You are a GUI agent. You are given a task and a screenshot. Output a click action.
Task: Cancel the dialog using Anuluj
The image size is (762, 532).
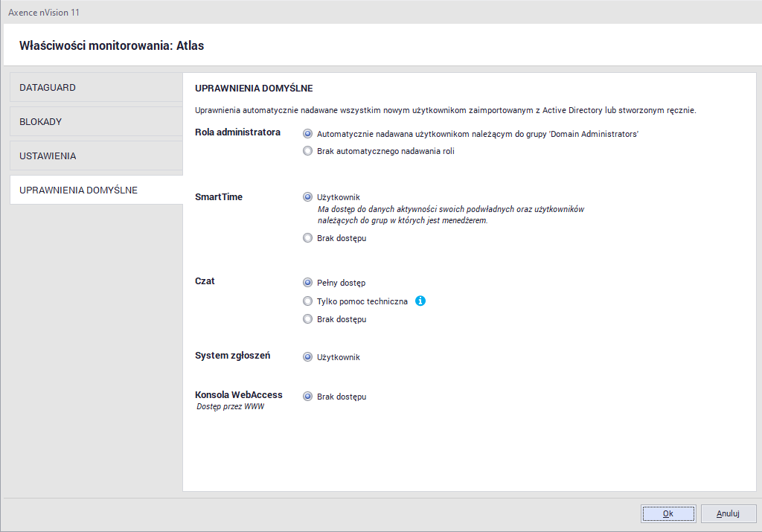click(728, 513)
